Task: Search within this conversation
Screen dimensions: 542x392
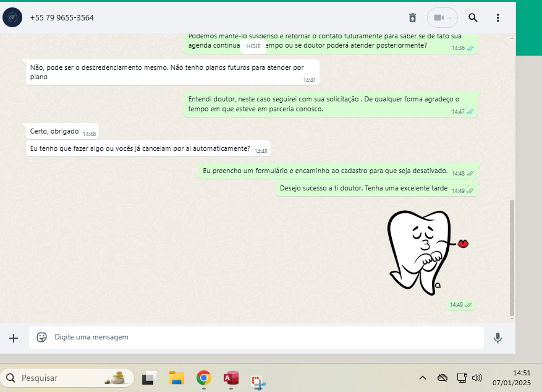Action: [473, 18]
